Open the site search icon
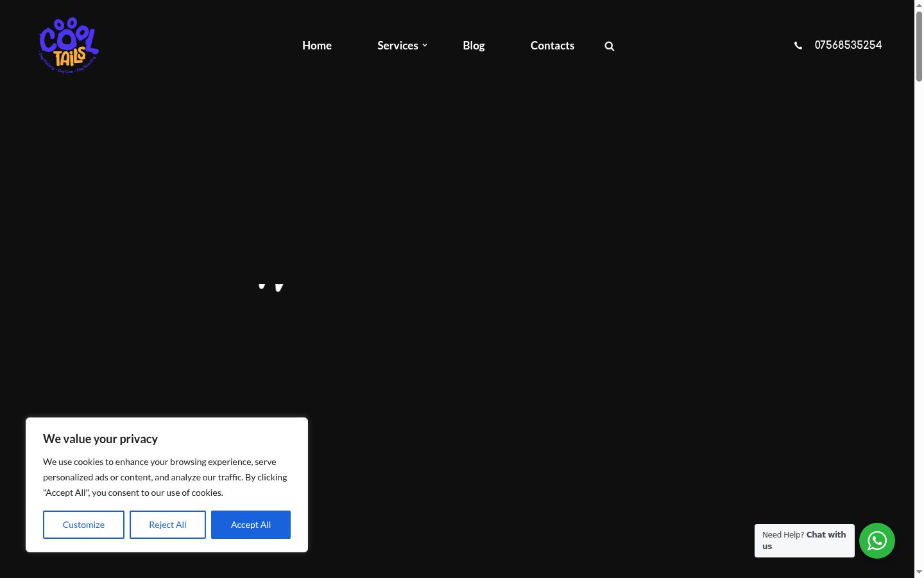Screen dimensions: 924x578 pos(610,46)
